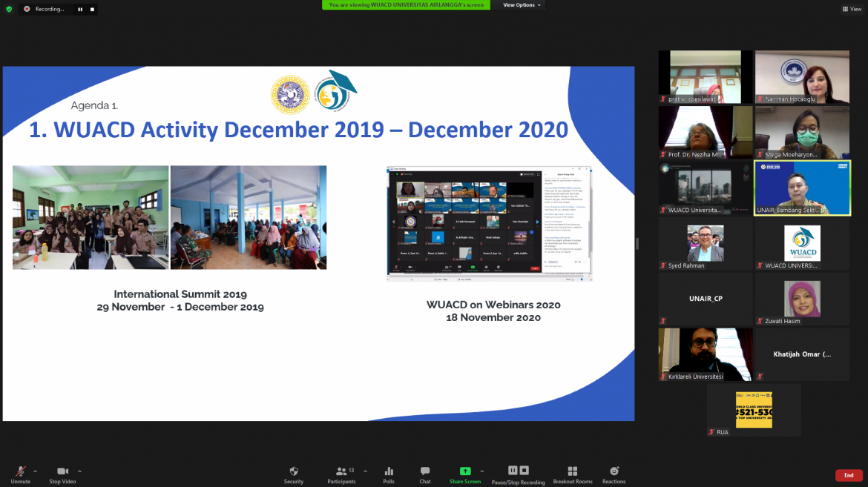Select Mega Moeharyon video tile

tap(802, 132)
